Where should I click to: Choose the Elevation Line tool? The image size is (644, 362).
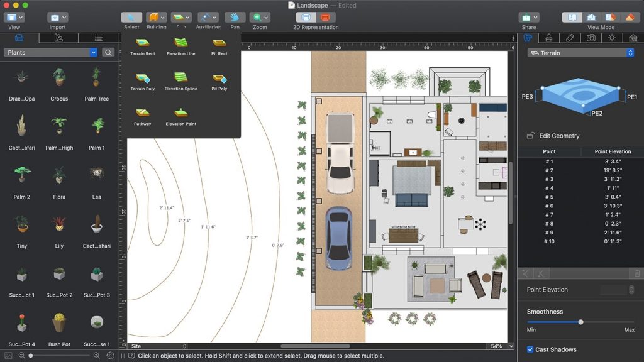180,44
